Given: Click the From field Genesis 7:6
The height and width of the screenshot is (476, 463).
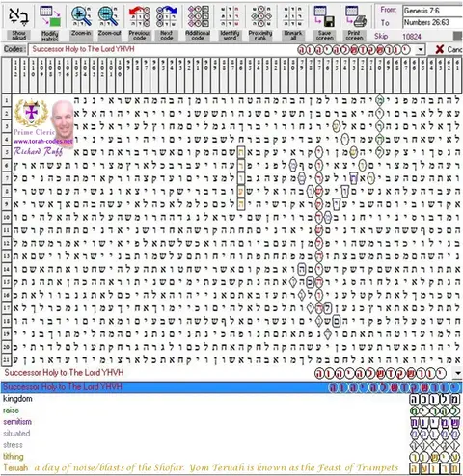Looking at the screenshot, I should click(433, 11).
